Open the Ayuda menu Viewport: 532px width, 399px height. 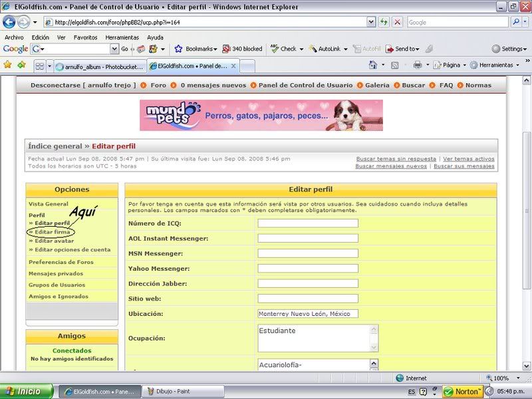pyautogui.click(x=155, y=37)
